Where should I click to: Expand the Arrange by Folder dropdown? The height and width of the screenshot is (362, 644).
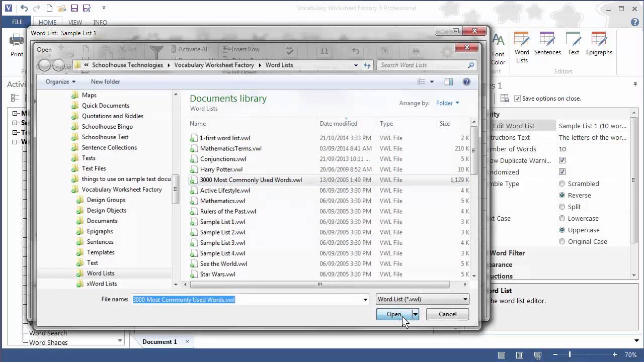pos(447,103)
